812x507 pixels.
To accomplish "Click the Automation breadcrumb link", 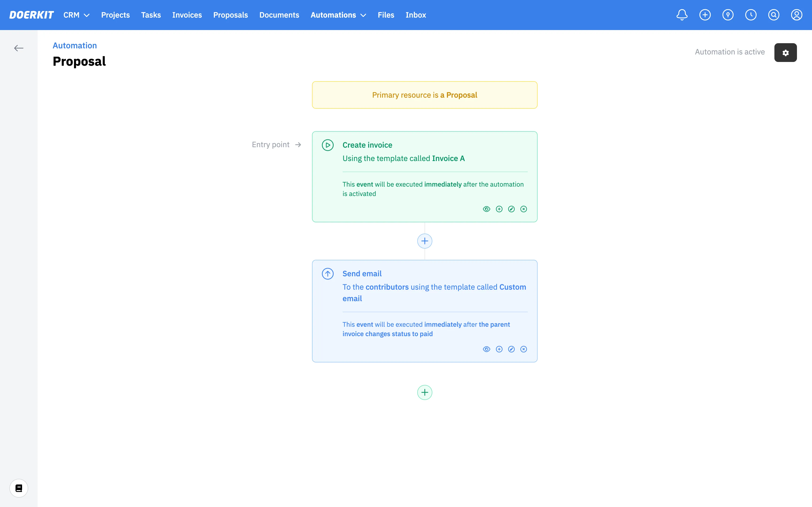I will [x=74, y=46].
